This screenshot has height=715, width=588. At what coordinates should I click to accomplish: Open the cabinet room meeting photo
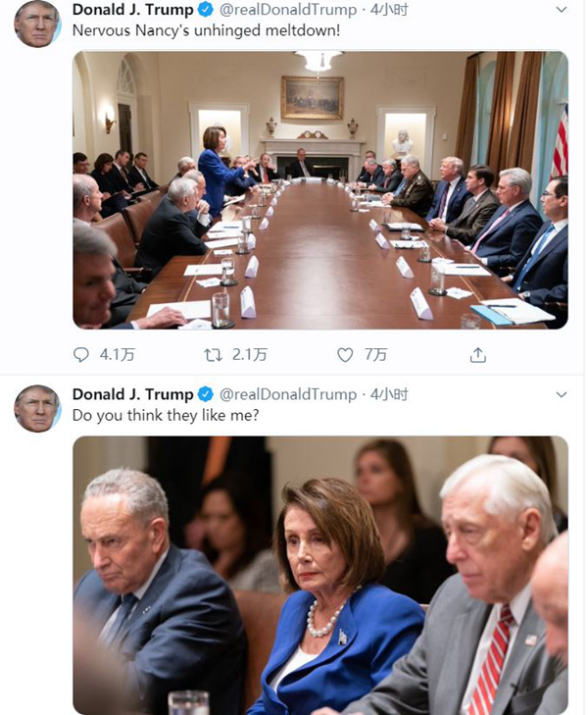coord(320,189)
